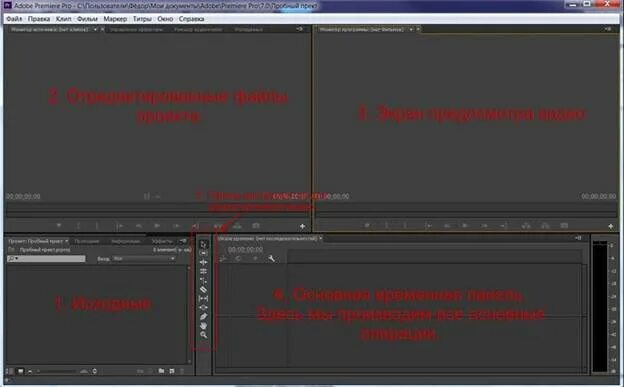Open the Фильм menu
This screenshot has height=387, width=624.
(87, 19)
